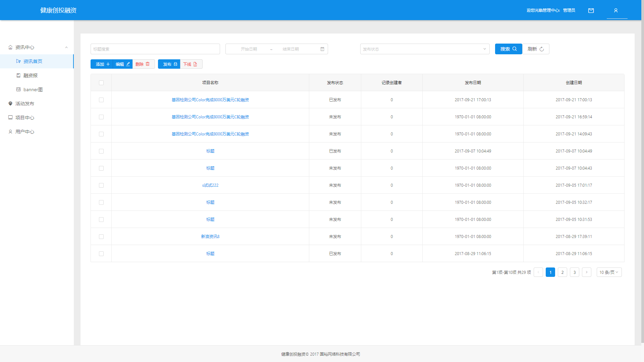The height and width of the screenshot is (362, 644).
Task: Check the row created 2017-09-07 10:04:49
Action: click(x=101, y=151)
